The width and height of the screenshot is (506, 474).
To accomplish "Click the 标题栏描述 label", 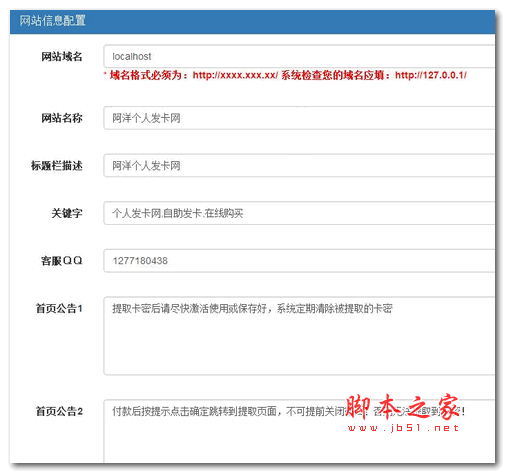I will tap(57, 166).
